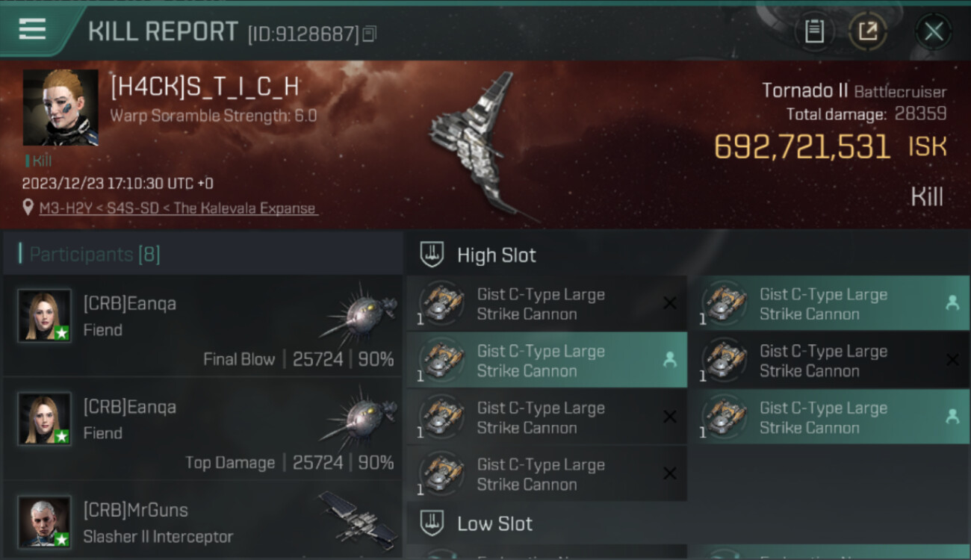
Task: Open the hamburger menu icon
Action: point(32,30)
